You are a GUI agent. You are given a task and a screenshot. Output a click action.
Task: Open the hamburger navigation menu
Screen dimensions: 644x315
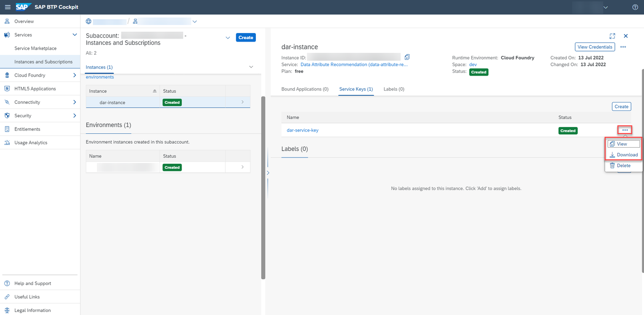8,7
